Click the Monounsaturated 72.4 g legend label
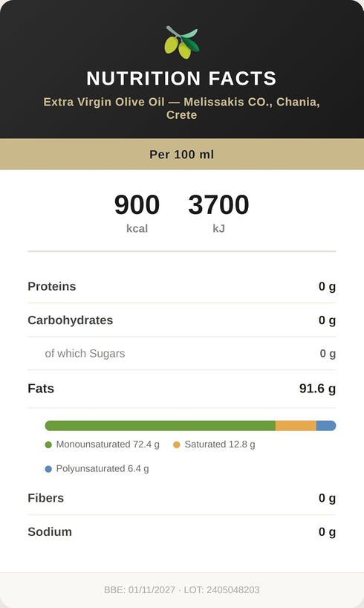The width and height of the screenshot is (364, 608). click(108, 444)
